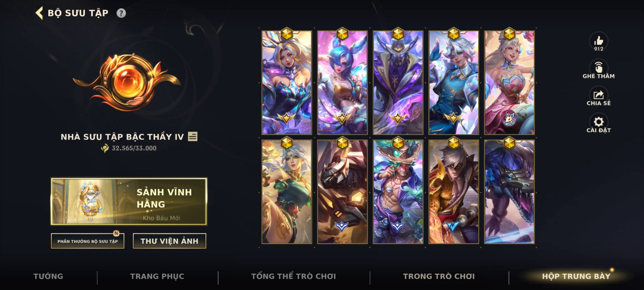
Task: Select the dark dragon beast skin card
Action: (509, 191)
